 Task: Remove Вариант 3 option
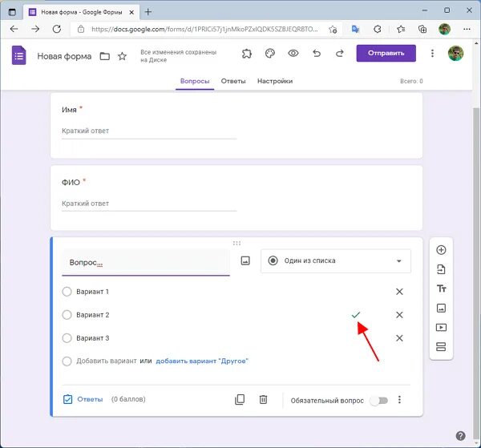click(x=399, y=338)
